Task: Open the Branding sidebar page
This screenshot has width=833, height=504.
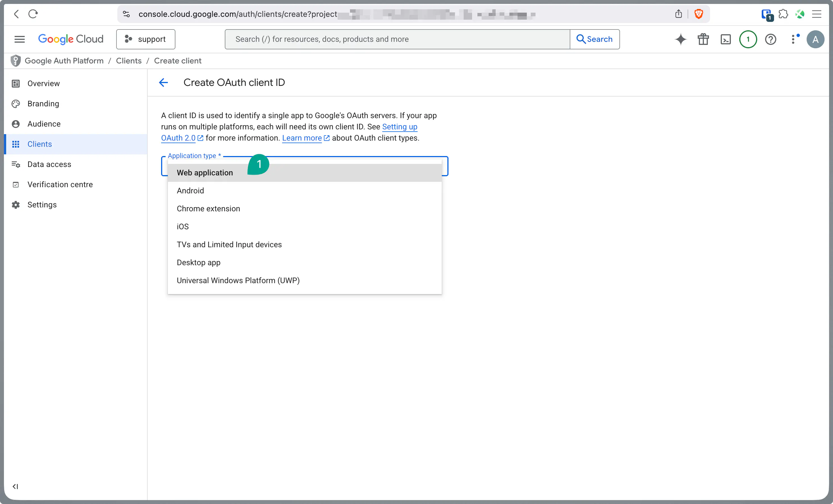Action: click(x=43, y=104)
